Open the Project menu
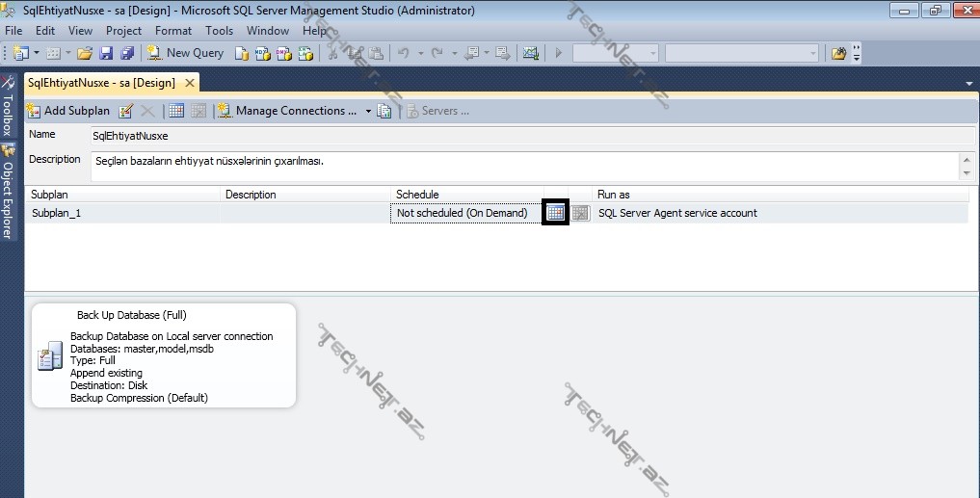This screenshot has width=980, height=498. point(123,31)
